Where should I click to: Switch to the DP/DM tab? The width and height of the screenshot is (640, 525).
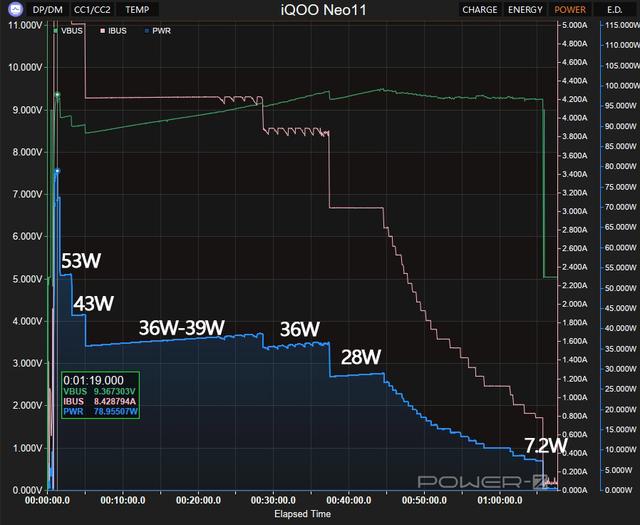[x=48, y=9]
